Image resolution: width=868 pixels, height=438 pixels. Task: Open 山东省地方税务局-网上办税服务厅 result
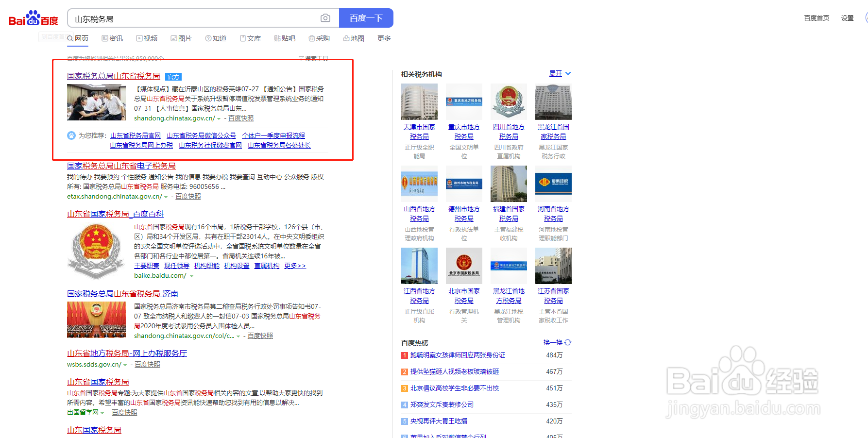[x=127, y=354]
